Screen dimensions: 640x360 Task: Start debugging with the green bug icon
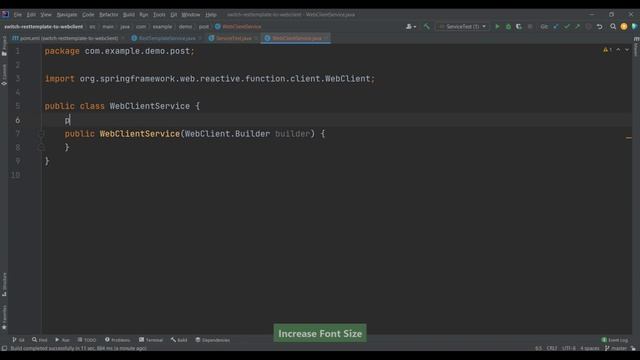[x=508, y=27]
